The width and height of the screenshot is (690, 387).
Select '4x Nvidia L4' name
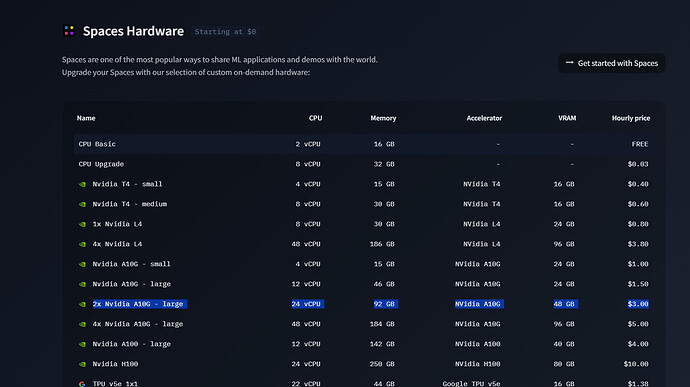[117, 244]
